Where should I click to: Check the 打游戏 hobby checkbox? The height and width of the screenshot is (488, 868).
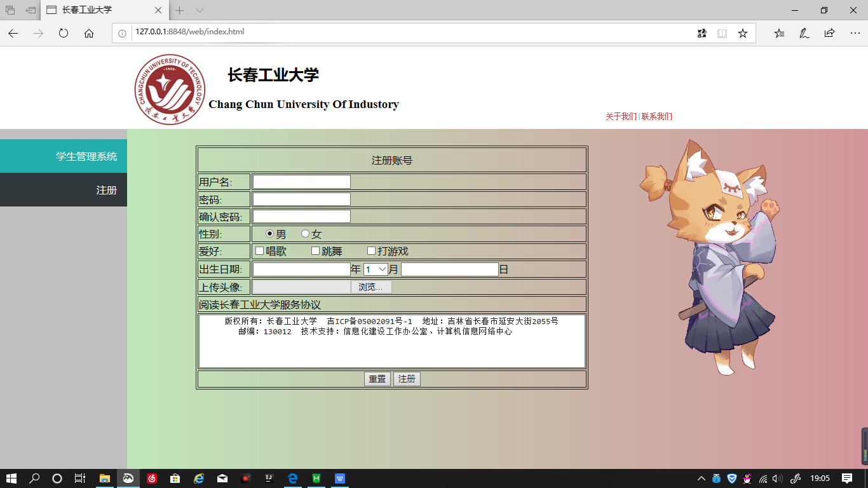coord(372,251)
